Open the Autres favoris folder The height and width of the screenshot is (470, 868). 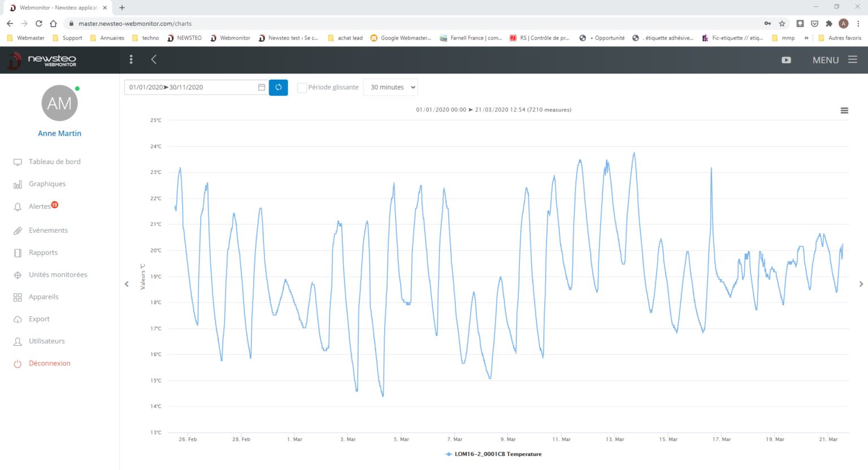tap(840, 38)
